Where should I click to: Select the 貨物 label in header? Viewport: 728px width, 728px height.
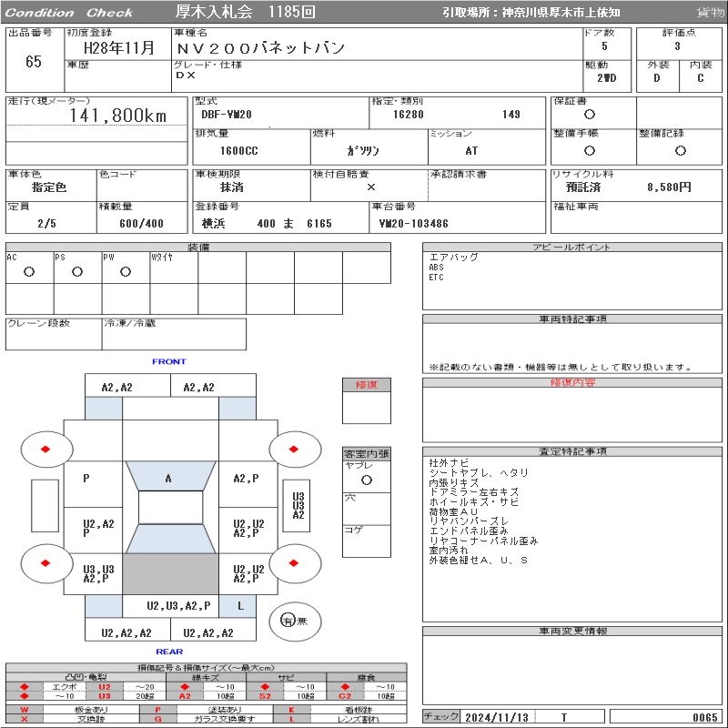click(710, 12)
